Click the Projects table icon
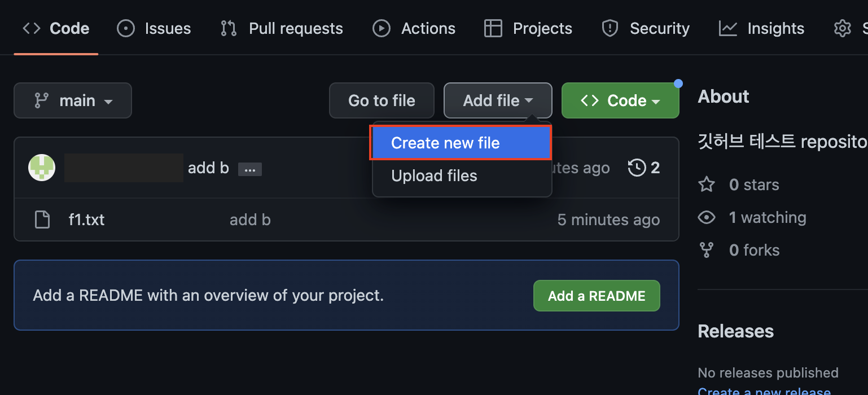This screenshot has width=868, height=395. pyautogui.click(x=493, y=28)
